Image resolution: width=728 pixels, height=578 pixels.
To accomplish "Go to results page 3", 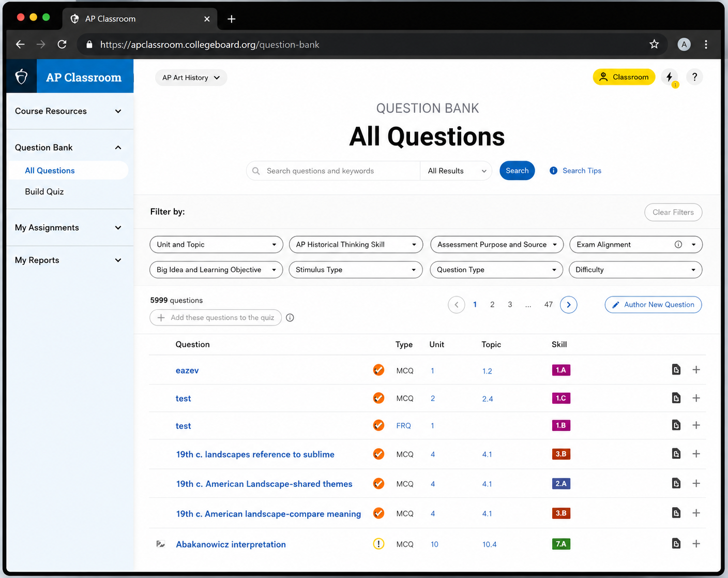I will pyautogui.click(x=510, y=305).
